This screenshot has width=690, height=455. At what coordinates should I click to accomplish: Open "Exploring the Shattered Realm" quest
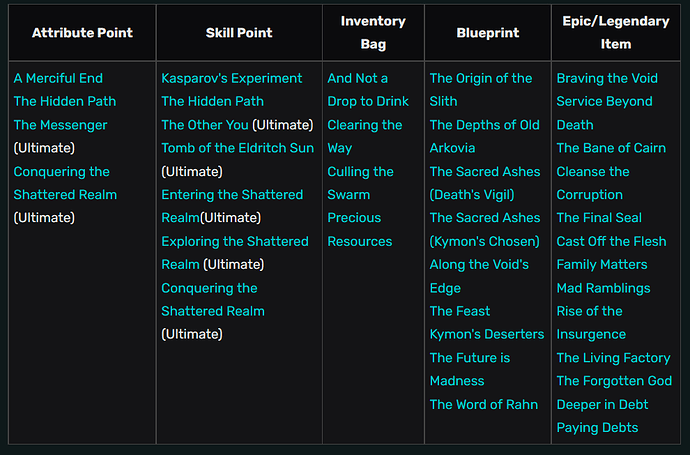point(235,241)
